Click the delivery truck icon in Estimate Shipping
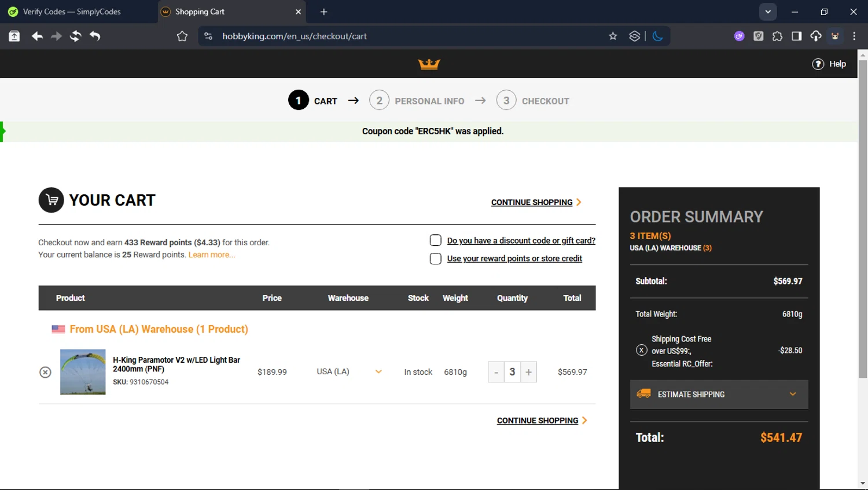 click(643, 393)
